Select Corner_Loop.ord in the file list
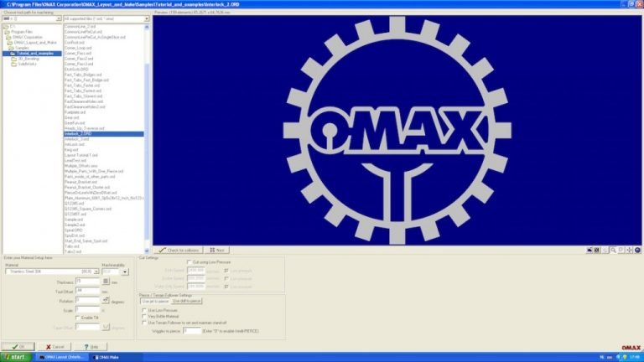Image resolution: width=644 pixels, height=362 pixels. coord(78,48)
